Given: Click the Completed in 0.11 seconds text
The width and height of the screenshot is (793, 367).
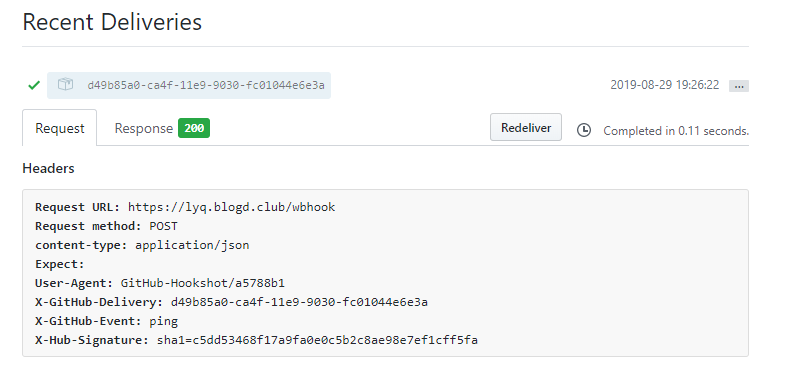Looking at the screenshot, I should [676, 131].
